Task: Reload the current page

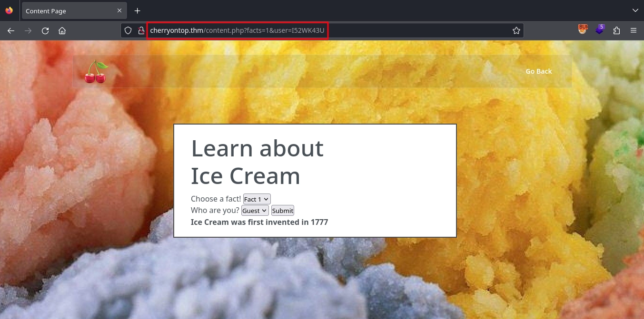Action: [45, 30]
